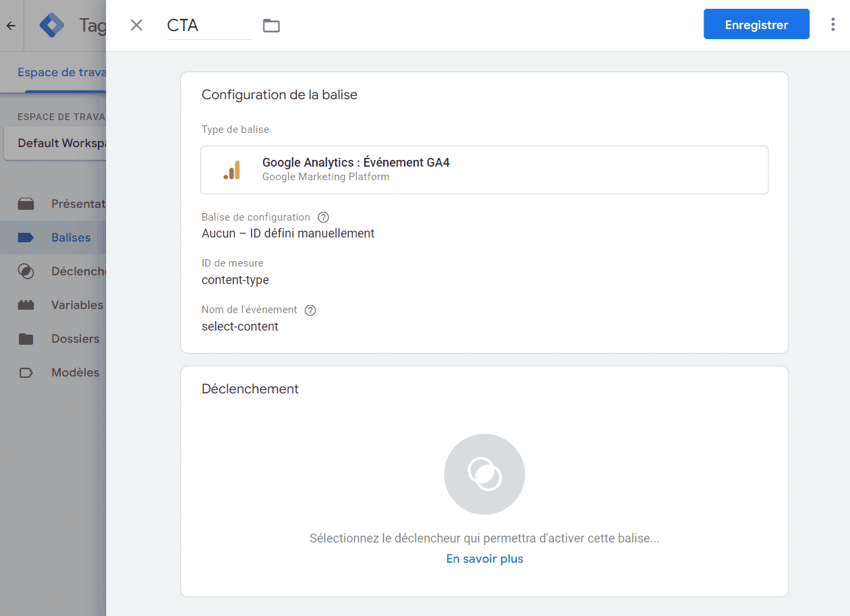Select the Google Analytics GA4 event tag type

pyautogui.click(x=484, y=170)
